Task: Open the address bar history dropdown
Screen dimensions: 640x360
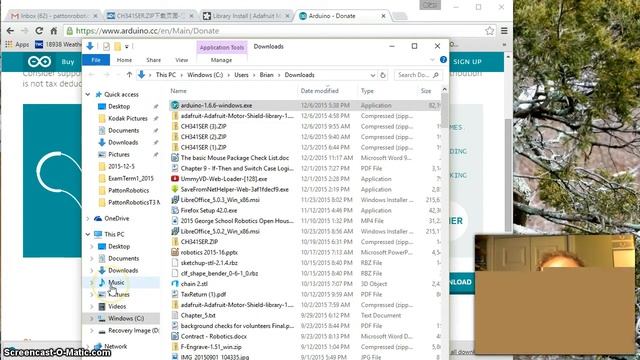Action: (373, 75)
